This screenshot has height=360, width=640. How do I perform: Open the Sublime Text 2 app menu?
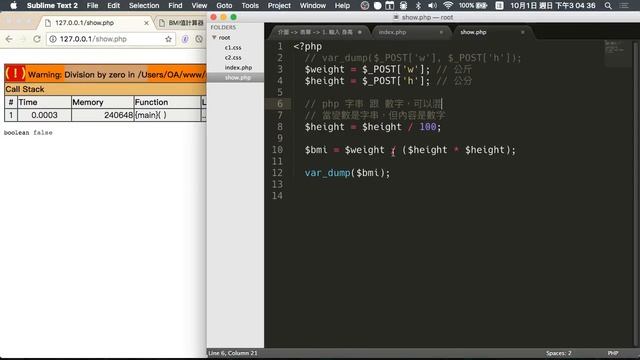point(52,5)
